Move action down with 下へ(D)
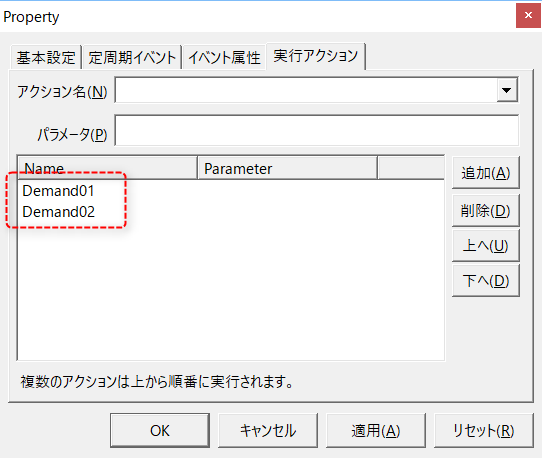The height and width of the screenshot is (458, 542). coord(486,281)
